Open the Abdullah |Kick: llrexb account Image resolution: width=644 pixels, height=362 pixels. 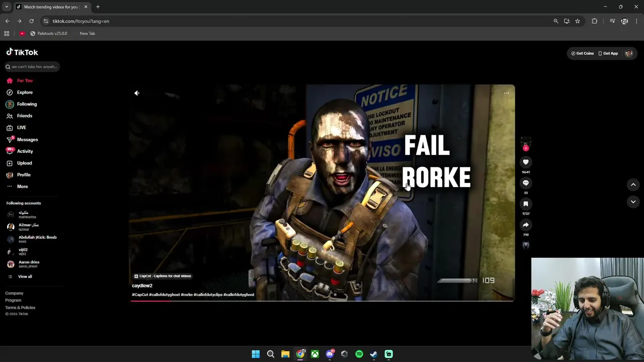[x=33, y=239]
